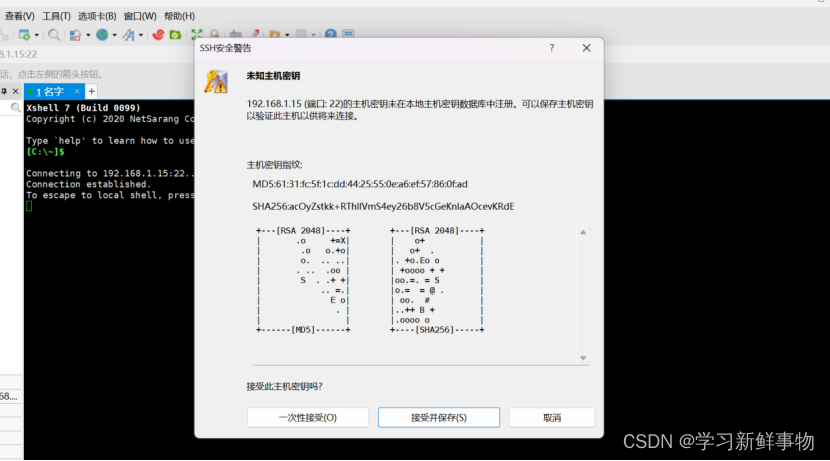Click the green full screen arrows icon
This screenshot has width=830, height=461.
coord(197,35)
